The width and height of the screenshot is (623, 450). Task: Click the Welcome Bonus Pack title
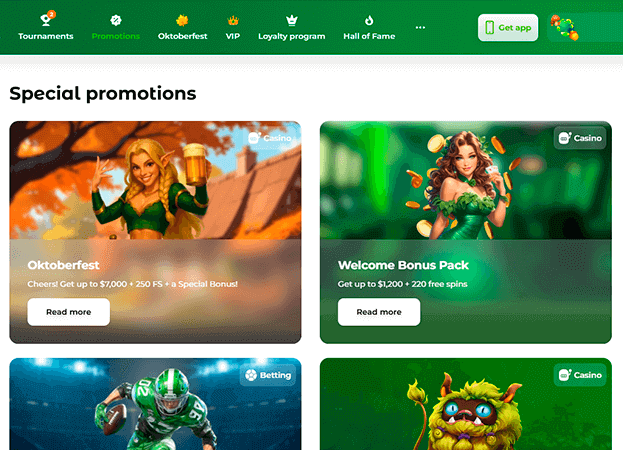click(403, 265)
